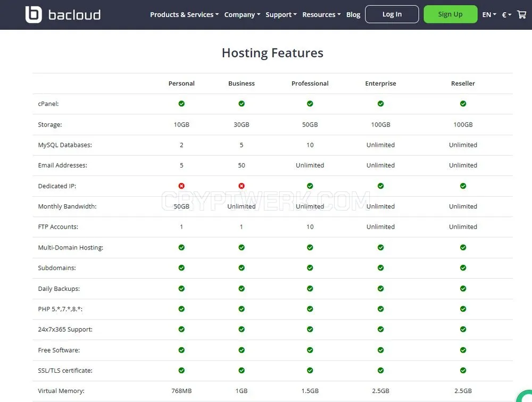Click the 50GB storage value under Professional
532x402 pixels.
coord(310,124)
